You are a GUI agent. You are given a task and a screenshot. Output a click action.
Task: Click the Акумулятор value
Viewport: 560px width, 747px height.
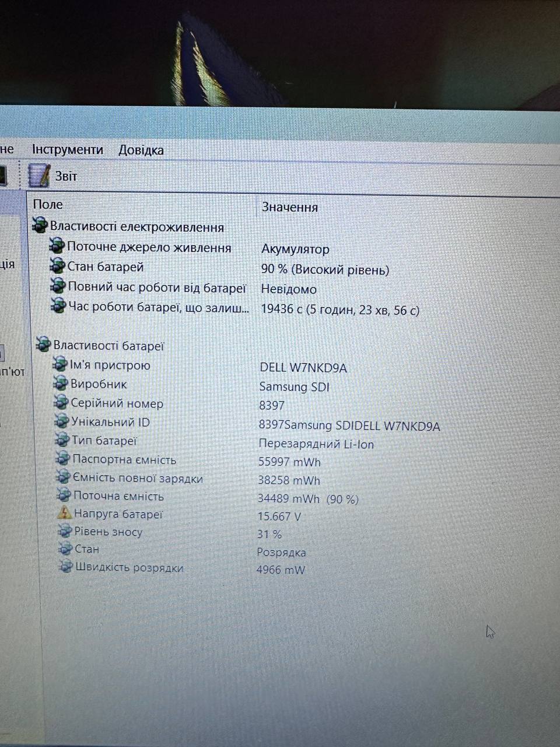pyautogui.click(x=295, y=249)
